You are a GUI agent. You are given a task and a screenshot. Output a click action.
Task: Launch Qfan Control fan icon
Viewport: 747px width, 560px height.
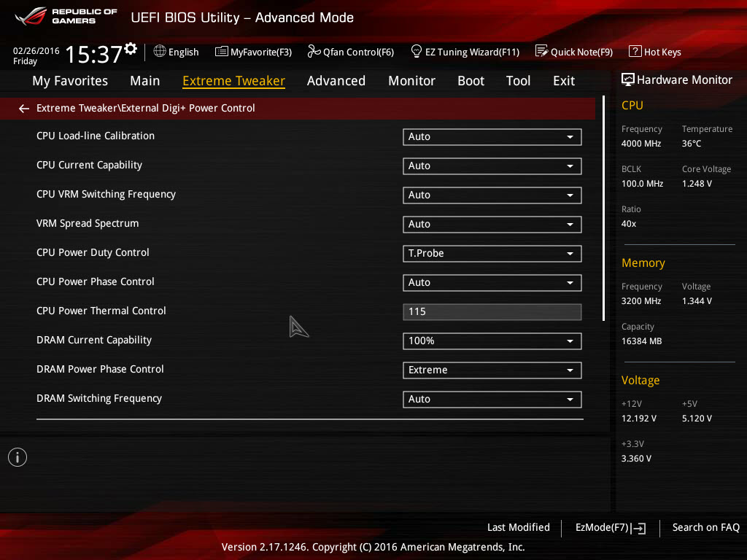(314, 51)
